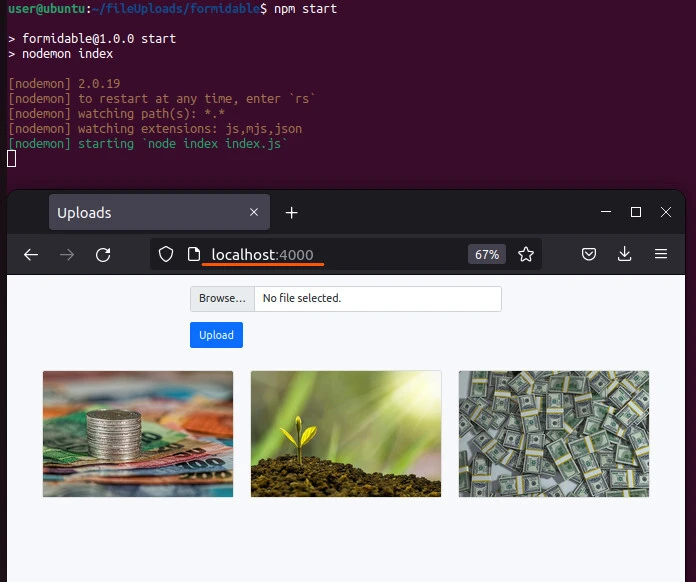The width and height of the screenshot is (696, 582).
Task: Save the page to Pocket
Action: (589, 255)
